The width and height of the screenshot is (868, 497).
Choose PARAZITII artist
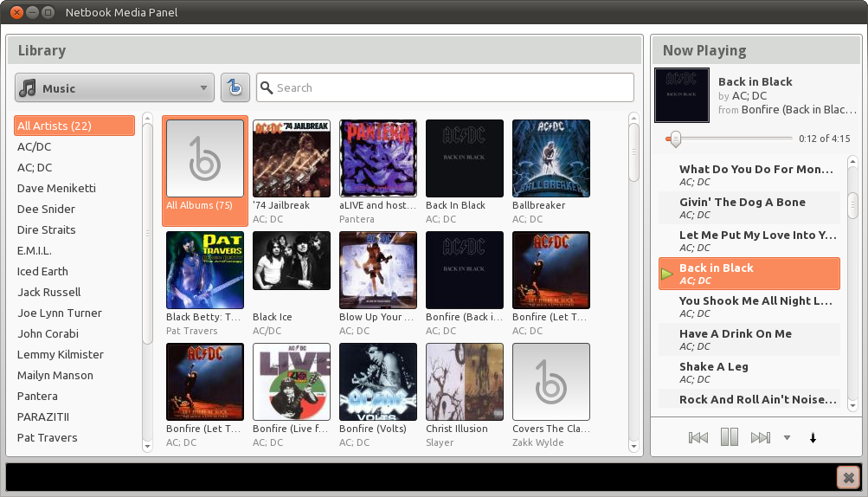[74, 416]
